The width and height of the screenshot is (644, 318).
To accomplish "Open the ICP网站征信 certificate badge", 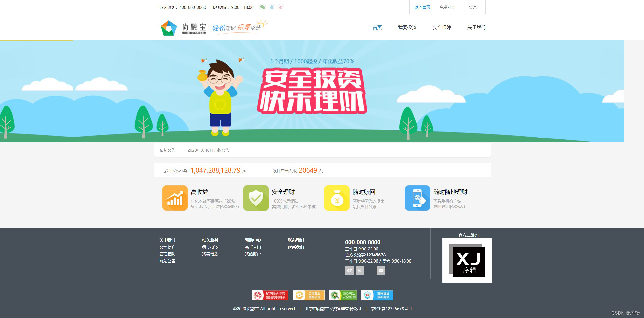I will tap(270, 295).
